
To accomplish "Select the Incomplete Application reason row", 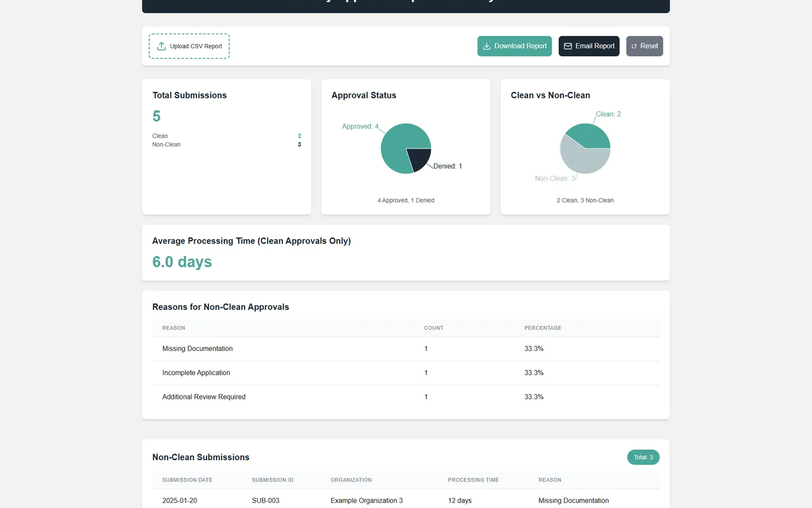I will click(x=406, y=373).
